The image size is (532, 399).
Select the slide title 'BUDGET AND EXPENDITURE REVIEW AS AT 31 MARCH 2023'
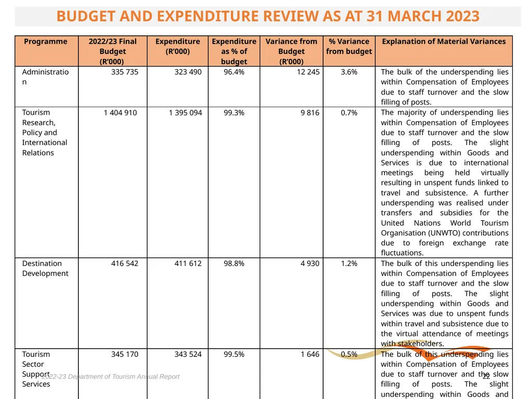click(x=268, y=16)
